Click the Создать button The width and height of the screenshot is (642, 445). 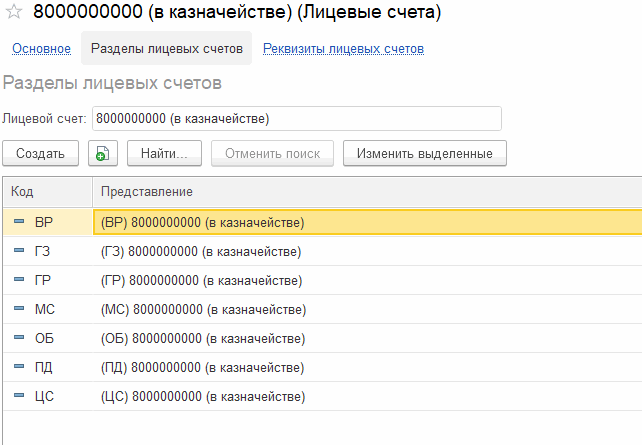pyautogui.click(x=41, y=154)
